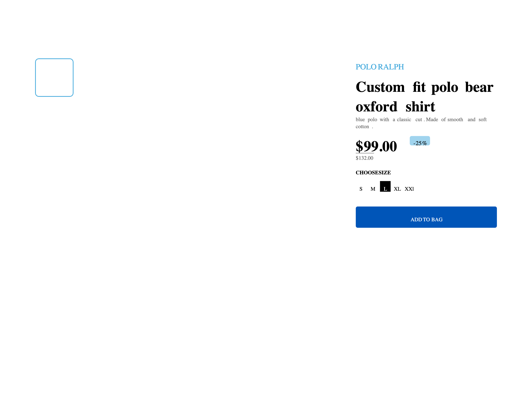Select the XXl size option
The image size is (532, 399).
(x=409, y=189)
